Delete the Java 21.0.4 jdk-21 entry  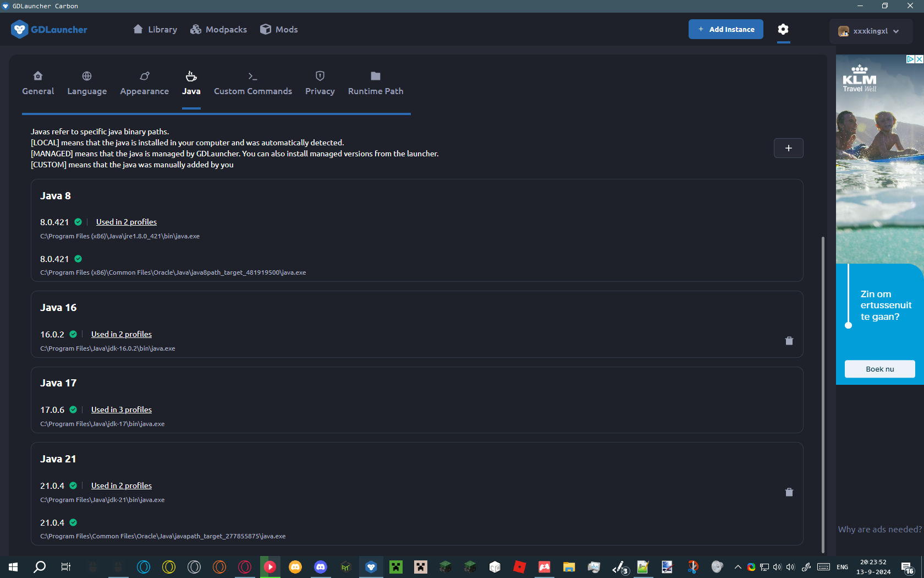coord(789,492)
